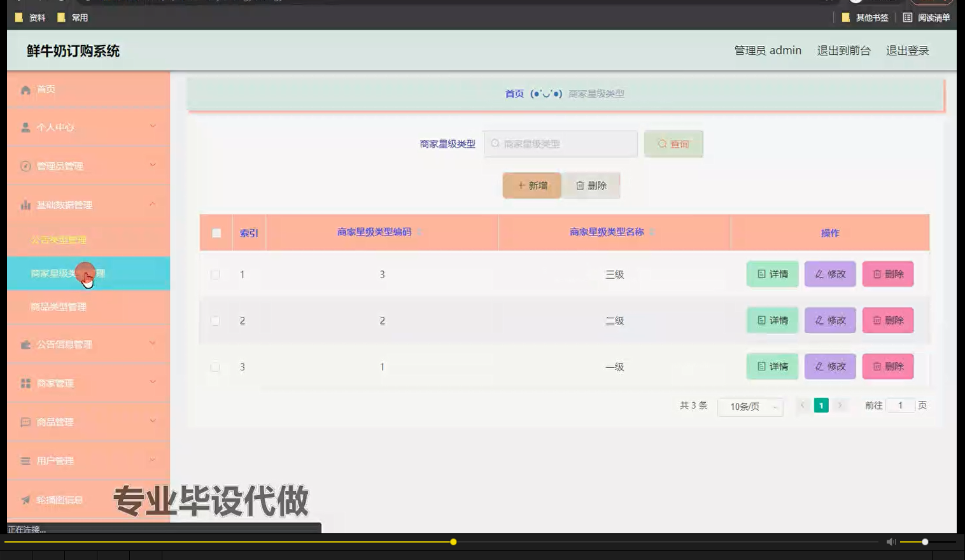Viewport: 965px width, 560px height.
Task: Select the 公告信息管理 megaphone icon
Action: (25, 344)
